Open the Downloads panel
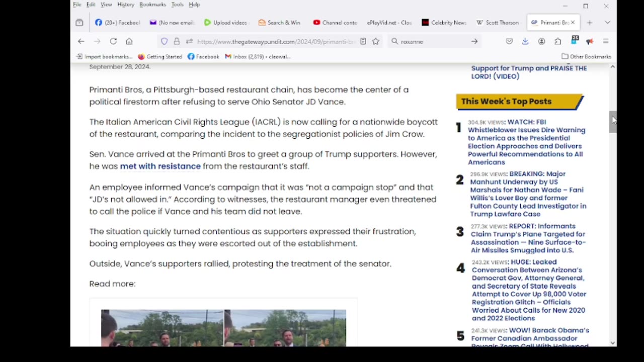Image resolution: width=644 pixels, height=362 pixels. (x=525, y=41)
